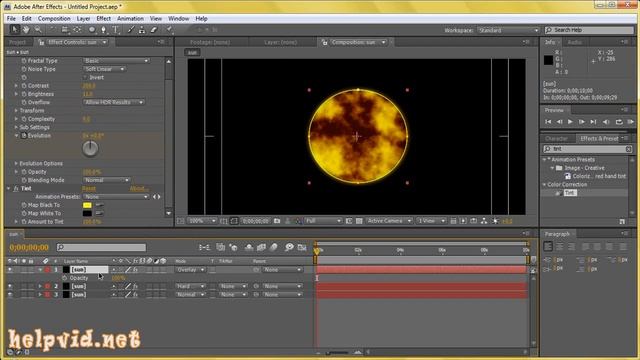Open Fractal Type dropdown
The image size is (640, 360).
[116, 60]
